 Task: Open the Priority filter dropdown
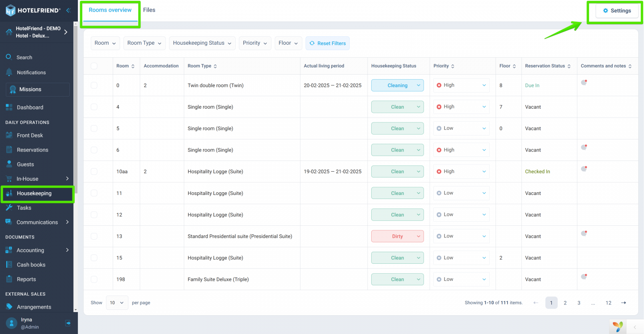(x=255, y=43)
